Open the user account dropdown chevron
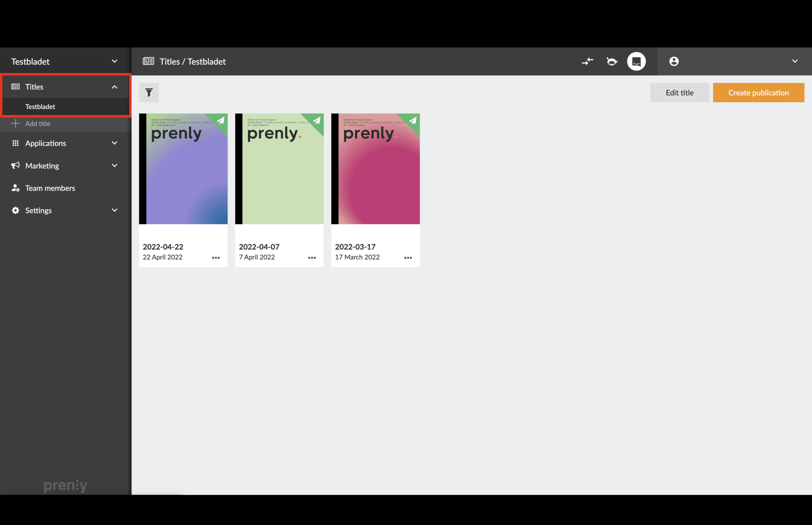The image size is (812, 525). [x=795, y=61]
